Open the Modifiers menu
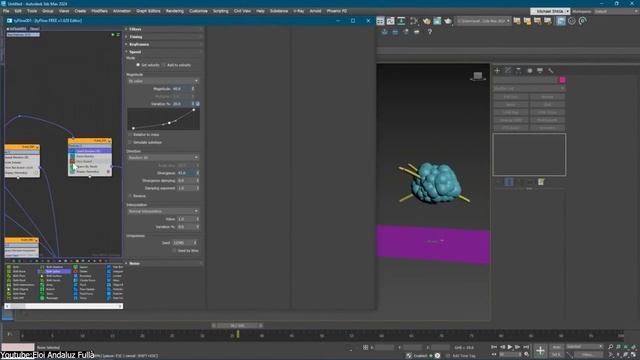Screen dimensions: 640x360 [99, 11]
